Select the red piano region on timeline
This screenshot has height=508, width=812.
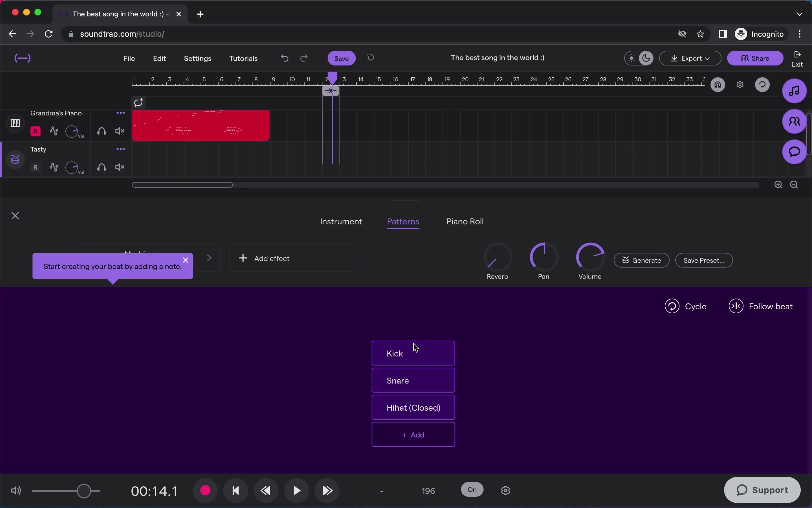click(201, 125)
